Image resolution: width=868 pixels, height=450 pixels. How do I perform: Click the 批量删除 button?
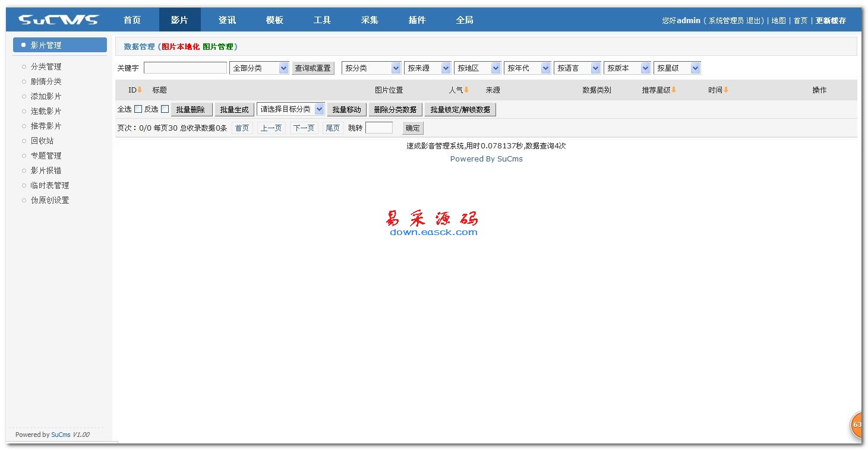tap(191, 110)
